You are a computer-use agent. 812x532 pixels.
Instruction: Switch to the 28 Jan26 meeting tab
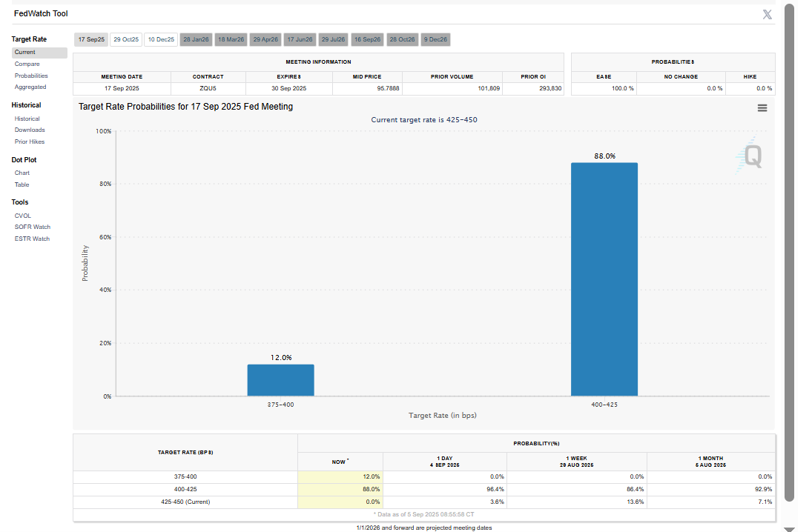(196, 39)
